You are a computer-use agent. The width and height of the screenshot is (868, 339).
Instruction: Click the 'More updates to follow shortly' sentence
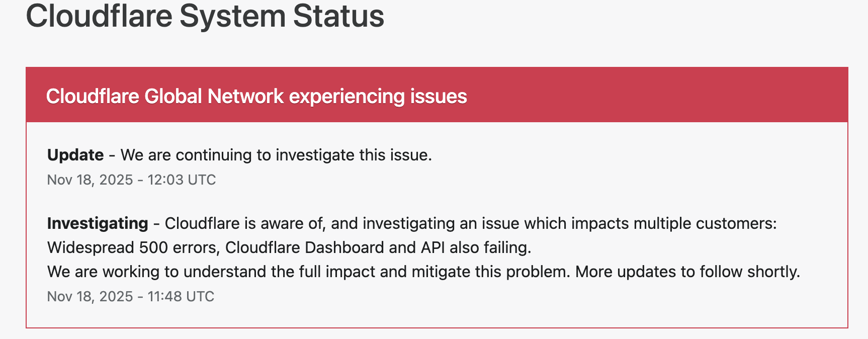point(687,272)
